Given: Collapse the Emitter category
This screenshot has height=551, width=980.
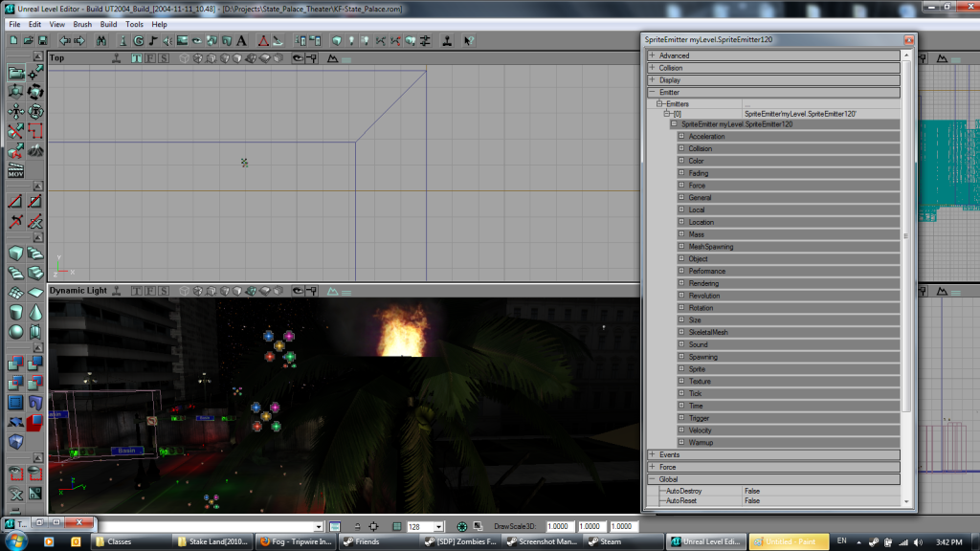Looking at the screenshot, I should 652,93.
